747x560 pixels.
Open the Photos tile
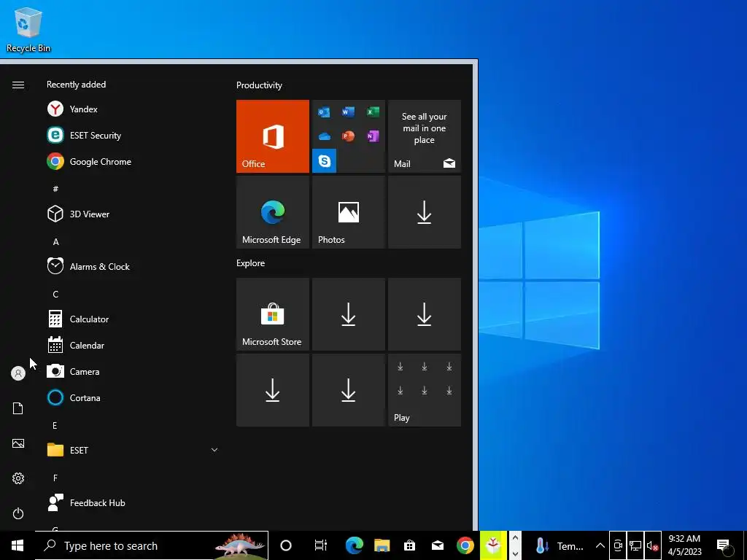[348, 212]
